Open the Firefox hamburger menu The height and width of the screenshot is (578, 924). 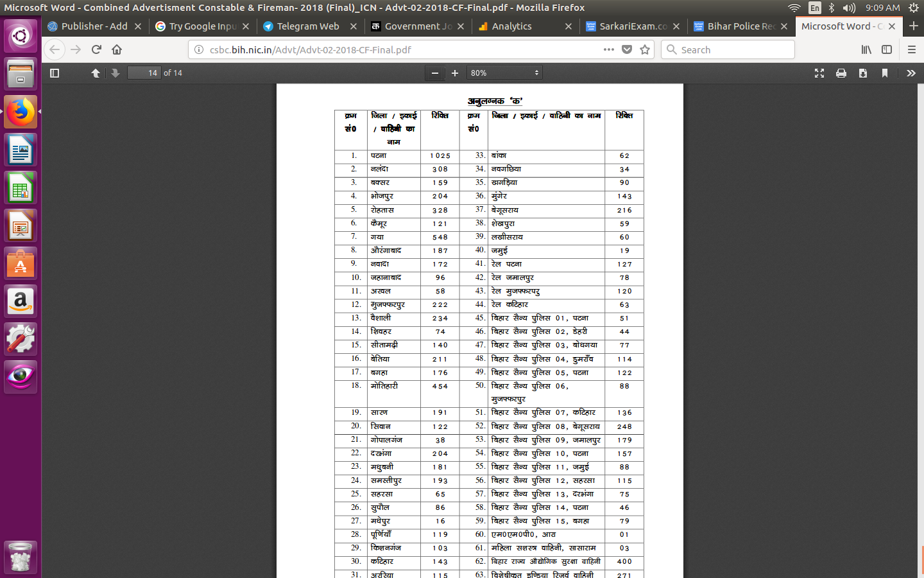tap(911, 49)
